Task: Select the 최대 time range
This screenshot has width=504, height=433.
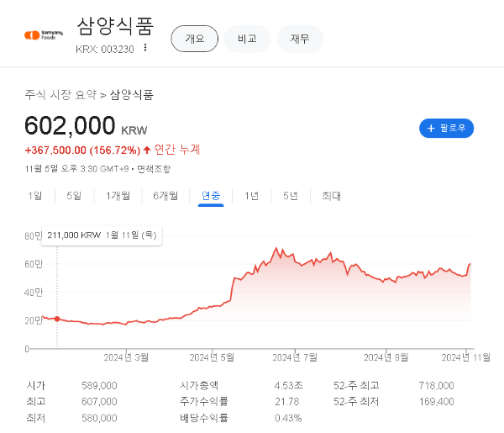Action: point(331,196)
